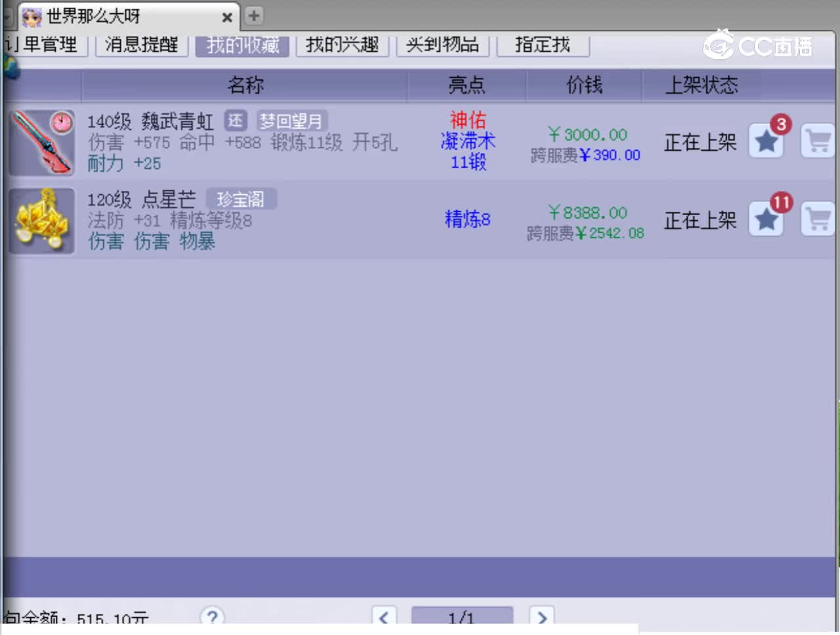Click the 珍宝阁 server tag

tap(241, 199)
